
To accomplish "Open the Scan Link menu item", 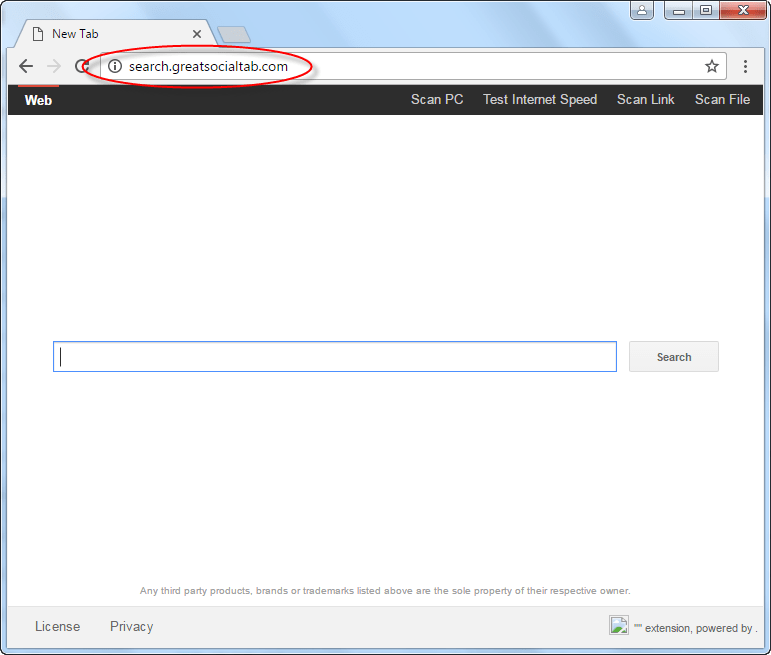I will tap(646, 99).
